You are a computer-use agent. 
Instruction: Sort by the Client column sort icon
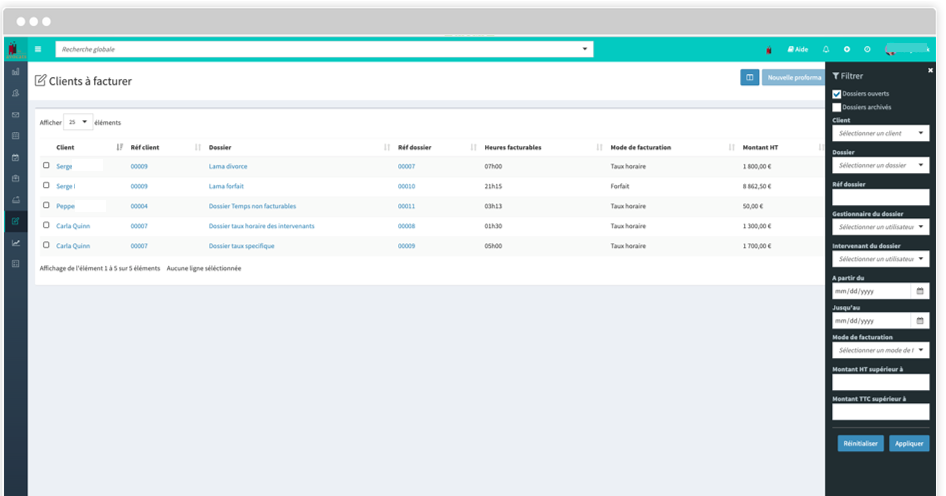coord(119,147)
